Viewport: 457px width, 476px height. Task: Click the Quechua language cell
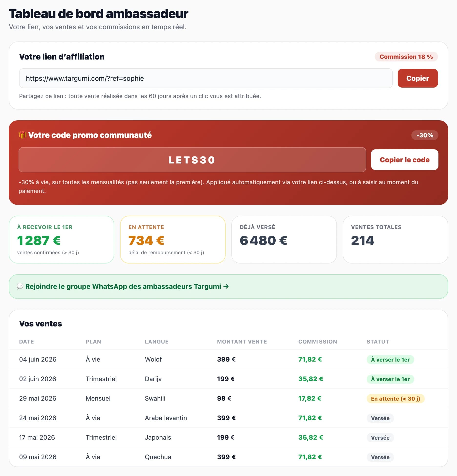(x=158, y=457)
